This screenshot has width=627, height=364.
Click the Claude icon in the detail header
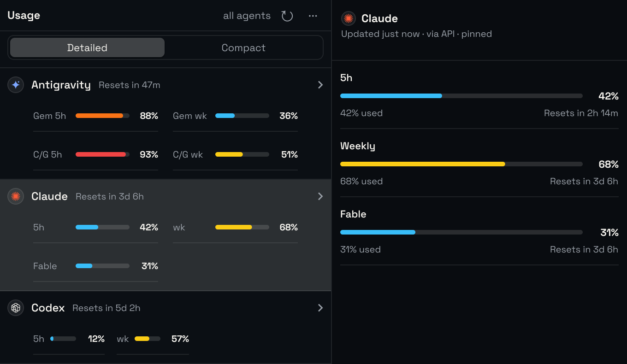coord(349,18)
